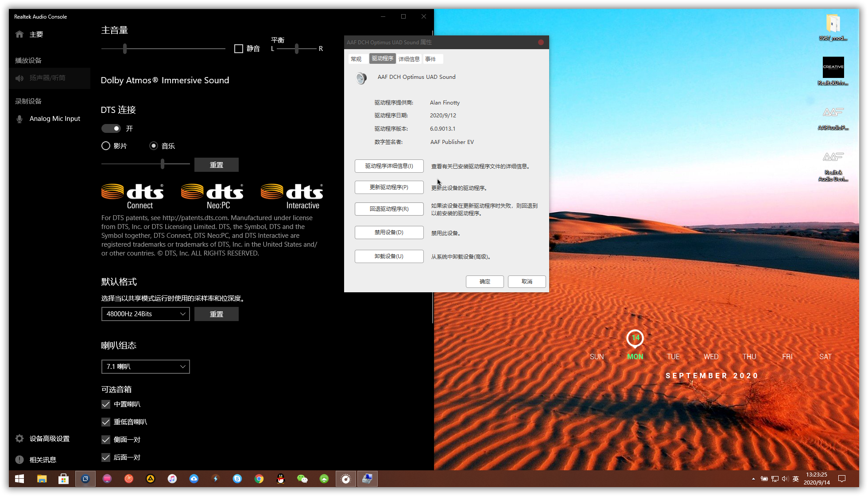Cancel dialog with 取消 button
The height and width of the screenshot is (496, 868).
pos(527,282)
